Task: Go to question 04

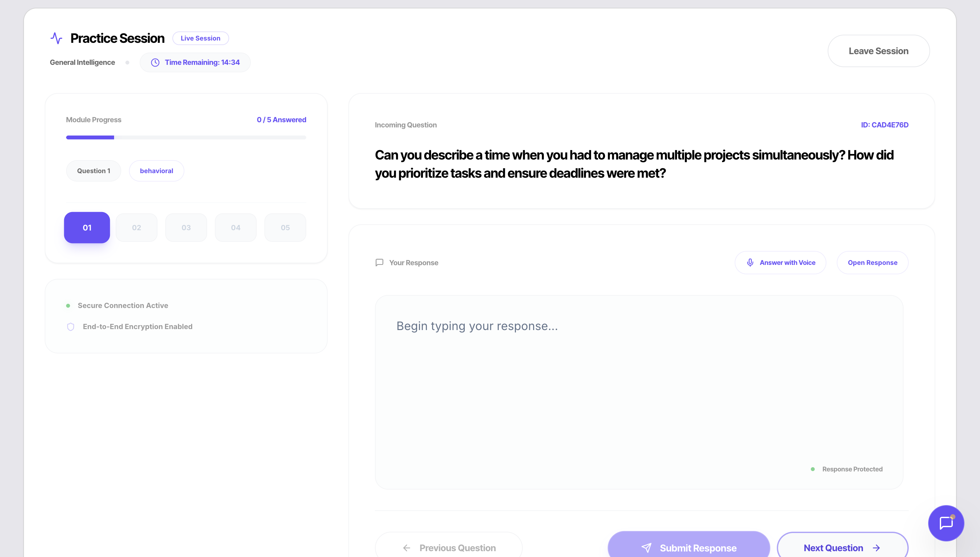Action: tap(236, 228)
